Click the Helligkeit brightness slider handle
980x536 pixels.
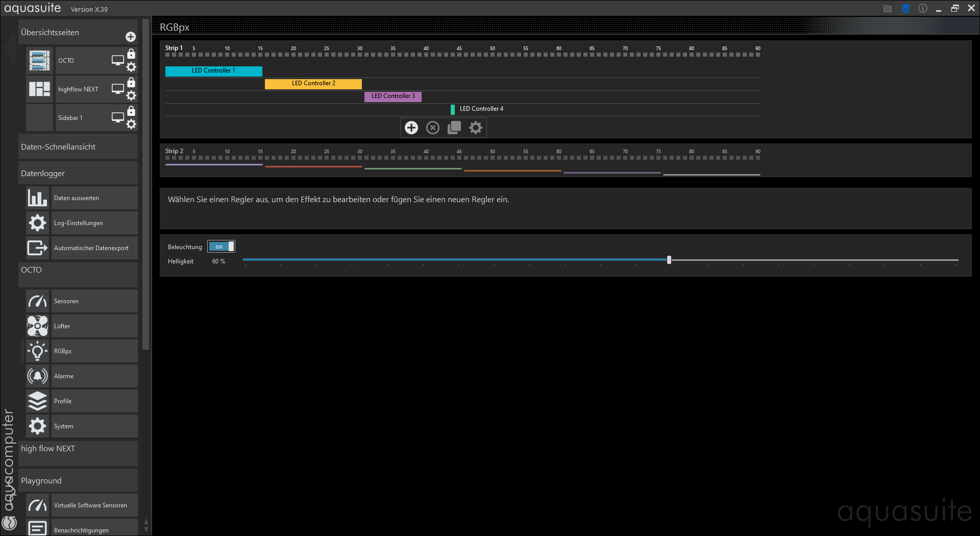[669, 260]
